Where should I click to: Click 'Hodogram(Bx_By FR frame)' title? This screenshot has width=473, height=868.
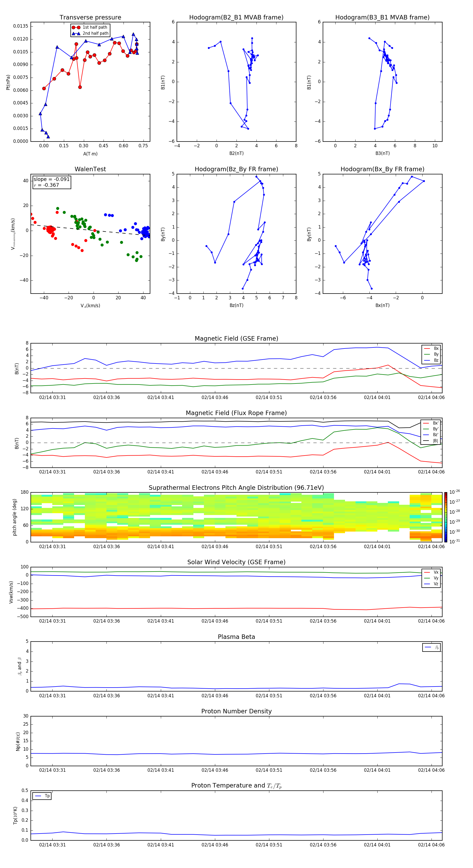(x=382, y=169)
